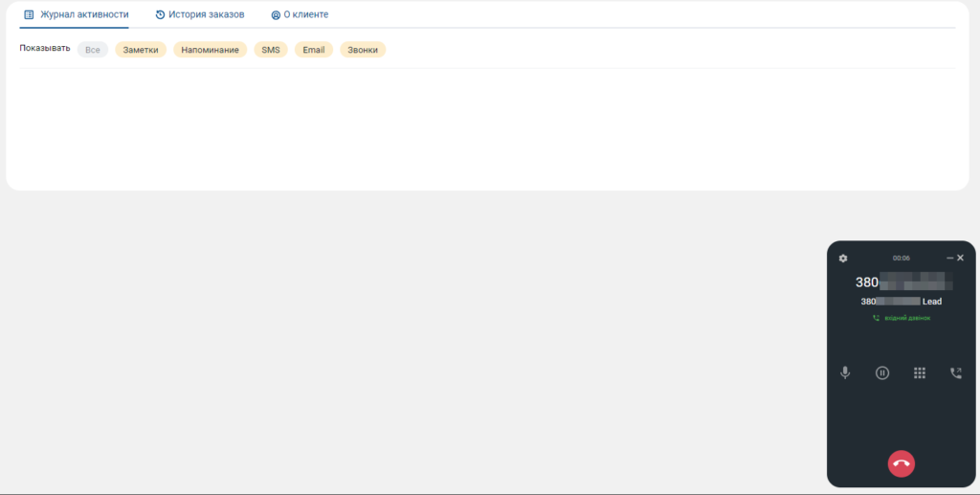Transfer the call using the forward icon
Image resolution: width=980 pixels, height=495 pixels.
pos(956,373)
